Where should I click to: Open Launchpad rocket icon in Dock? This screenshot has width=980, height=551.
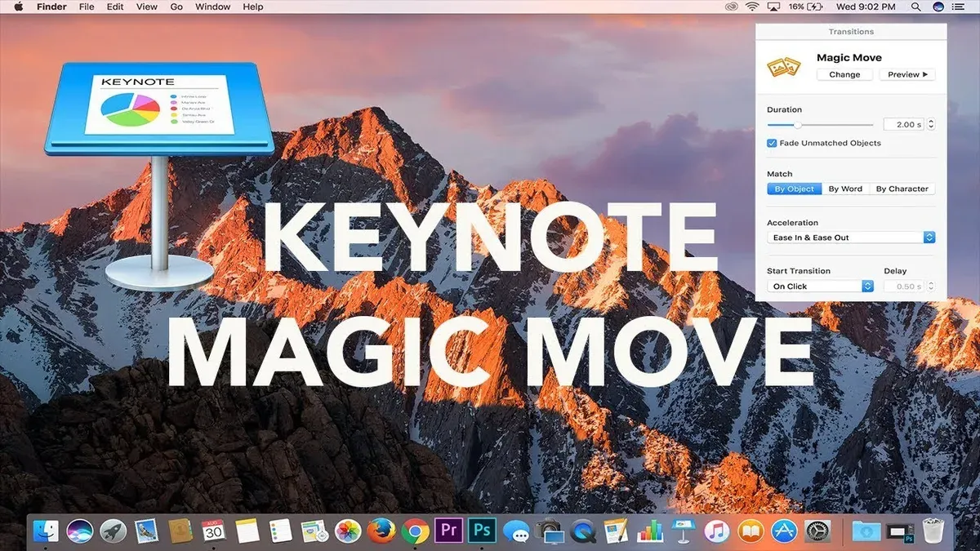point(114,531)
